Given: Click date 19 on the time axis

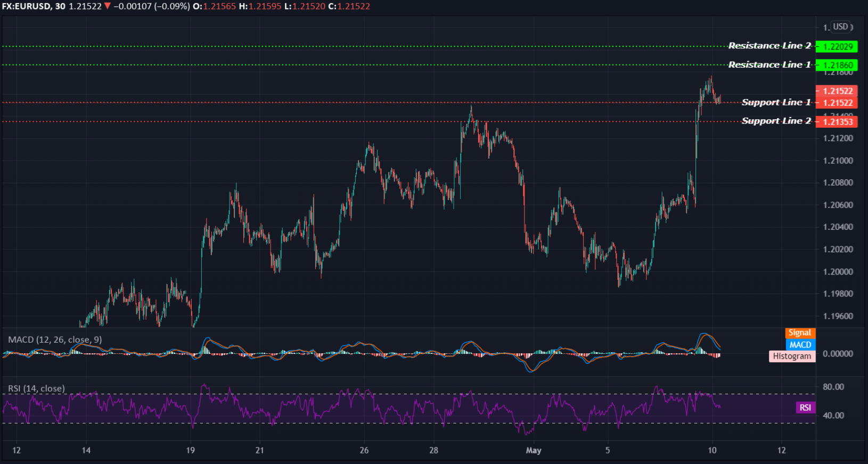Looking at the screenshot, I should point(190,451).
